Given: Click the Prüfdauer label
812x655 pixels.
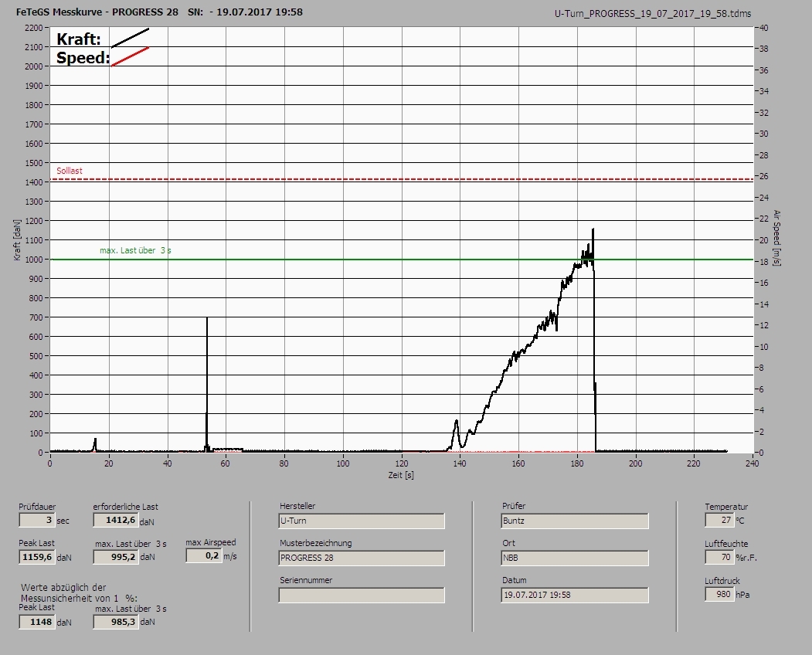Looking at the screenshot, I should [37, 507].
